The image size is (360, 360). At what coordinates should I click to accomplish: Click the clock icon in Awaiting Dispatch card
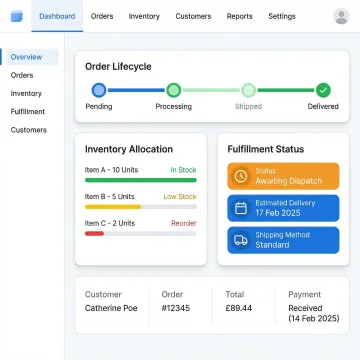click(241, 176)
